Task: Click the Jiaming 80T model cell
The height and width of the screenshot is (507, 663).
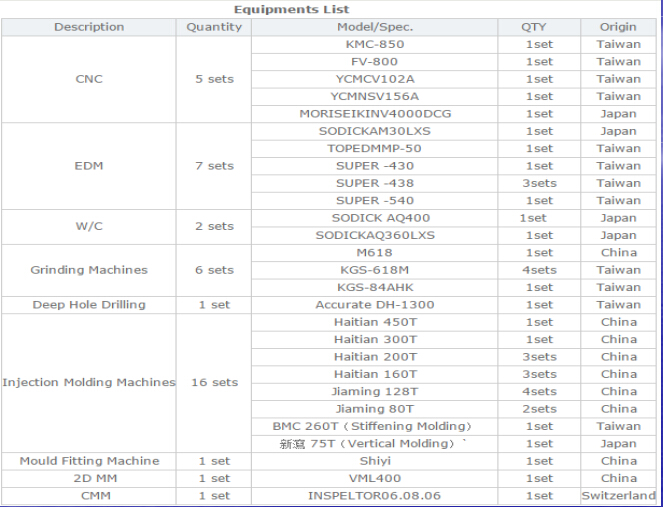Action: click(x=375, y=409)
